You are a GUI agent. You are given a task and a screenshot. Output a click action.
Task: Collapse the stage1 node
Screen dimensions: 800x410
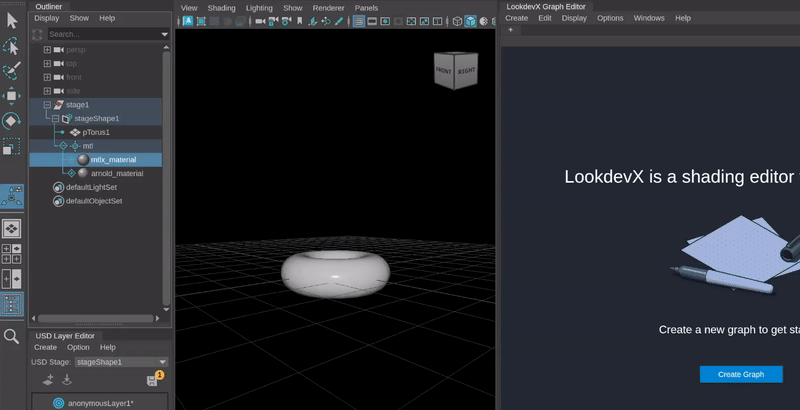coord(47,105)
